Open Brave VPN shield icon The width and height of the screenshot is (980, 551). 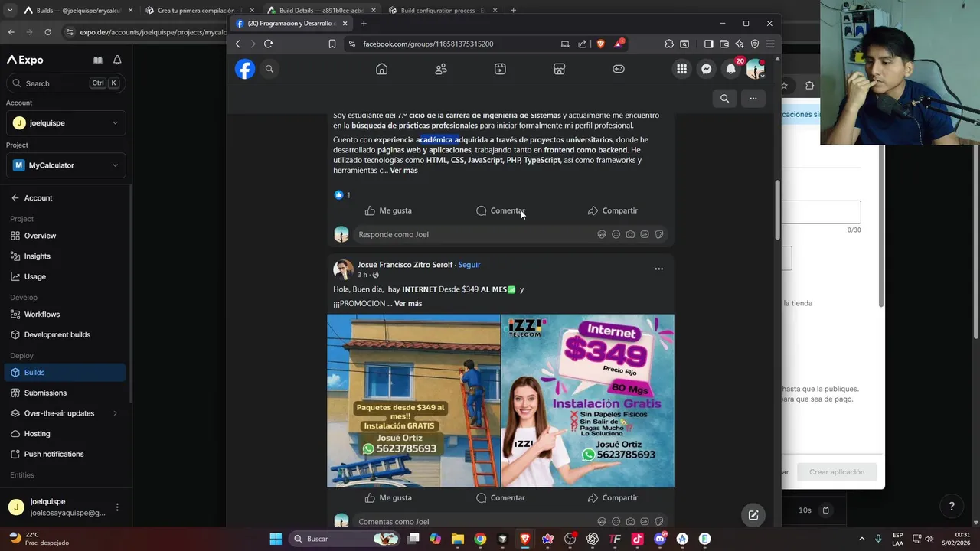coord(755,44)
